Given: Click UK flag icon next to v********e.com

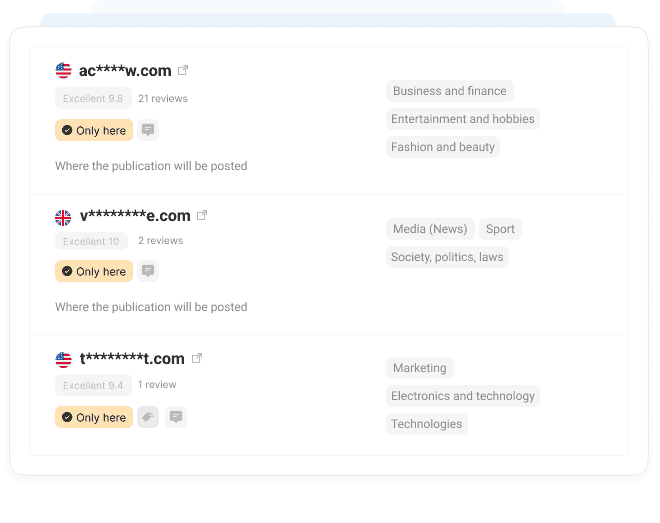Looking at the screenshot, I should [x=64, y=216].
